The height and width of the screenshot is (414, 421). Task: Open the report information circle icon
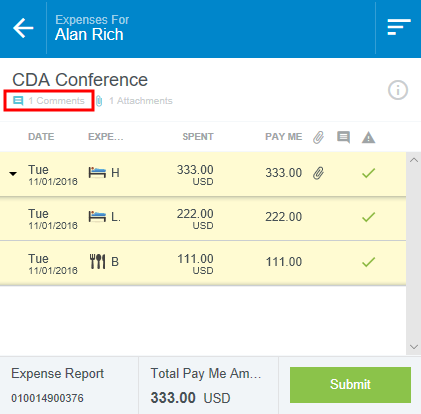click(398, 90)
